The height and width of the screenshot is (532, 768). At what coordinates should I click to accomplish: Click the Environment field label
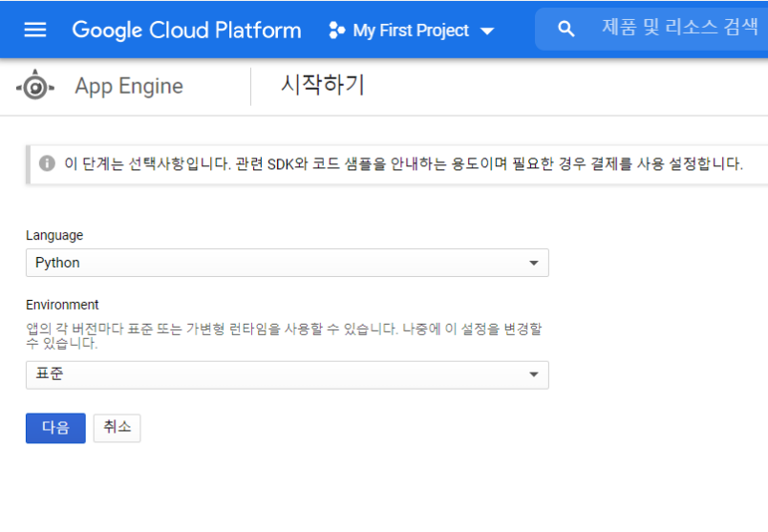click(x=62, y=305)
